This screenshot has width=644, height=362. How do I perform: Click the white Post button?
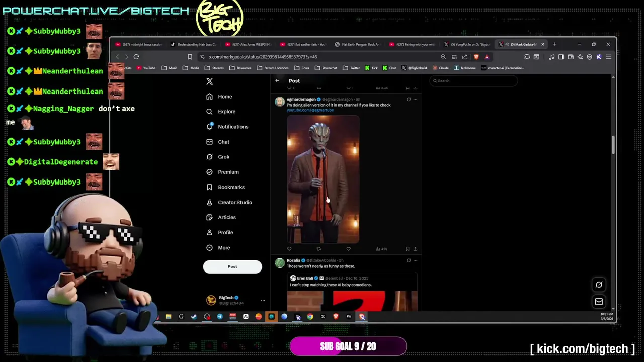[232, 267]
